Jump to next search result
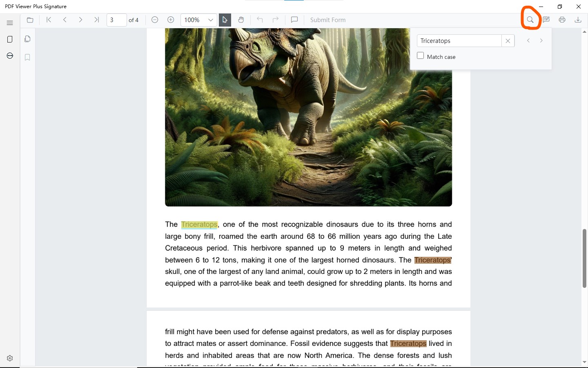The image size is (588, 368). pos(541,40)
